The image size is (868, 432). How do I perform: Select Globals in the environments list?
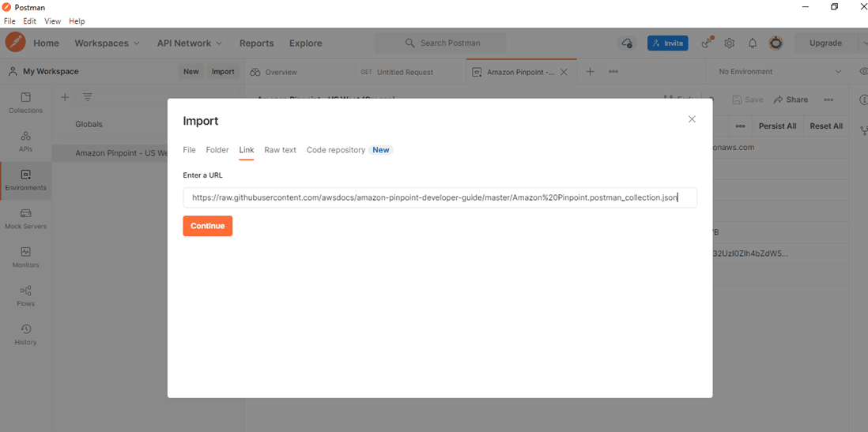[x=89, y=124]
